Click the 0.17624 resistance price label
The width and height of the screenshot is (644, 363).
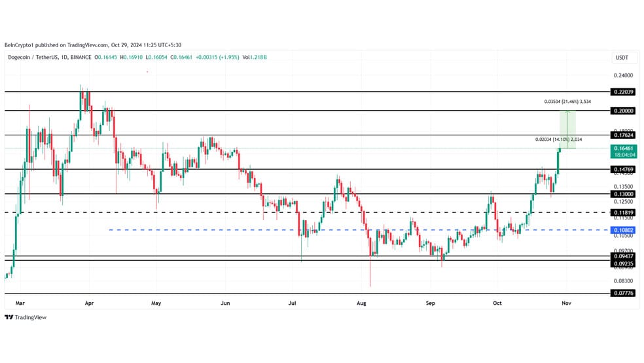click(623, 135)
